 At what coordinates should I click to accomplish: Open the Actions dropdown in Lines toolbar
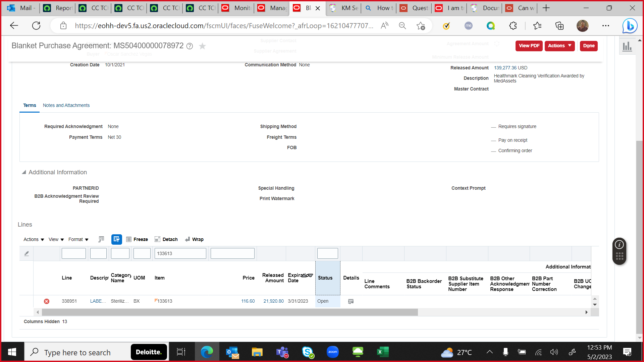pos(31,239)
